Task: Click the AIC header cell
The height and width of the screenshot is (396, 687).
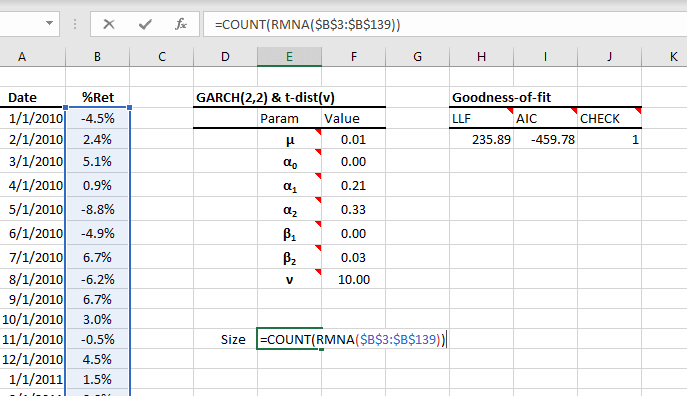Action: coord(545,118)
